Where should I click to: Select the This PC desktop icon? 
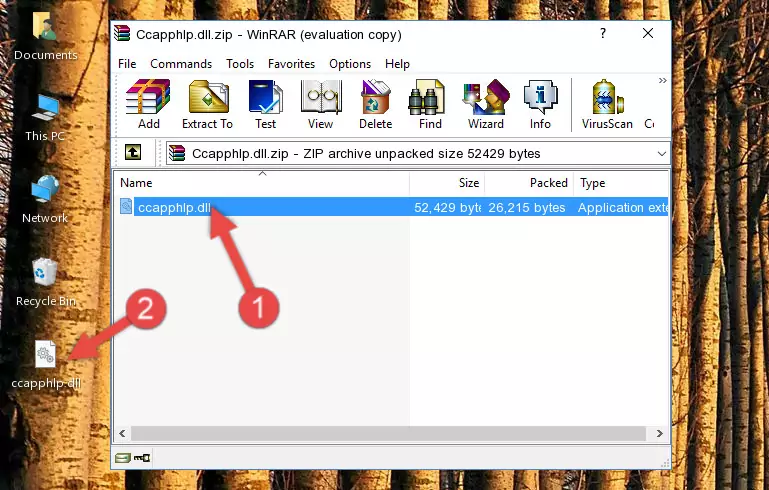click(x=45, y=118)
